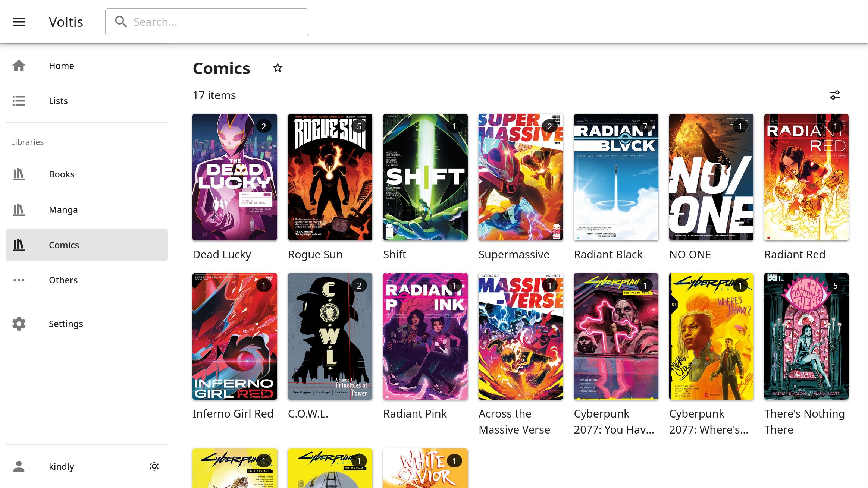Screen dimensions: 868x488
Task: Click the Home icon in sidebar
Action: click(x=19, y=66)
